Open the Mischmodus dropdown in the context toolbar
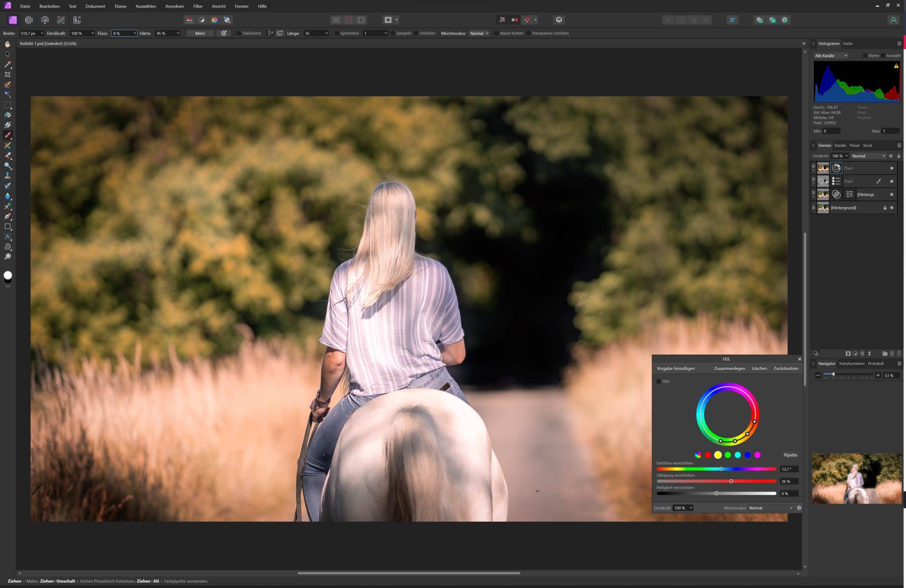 pyautogui.click(x=478, y=33)
